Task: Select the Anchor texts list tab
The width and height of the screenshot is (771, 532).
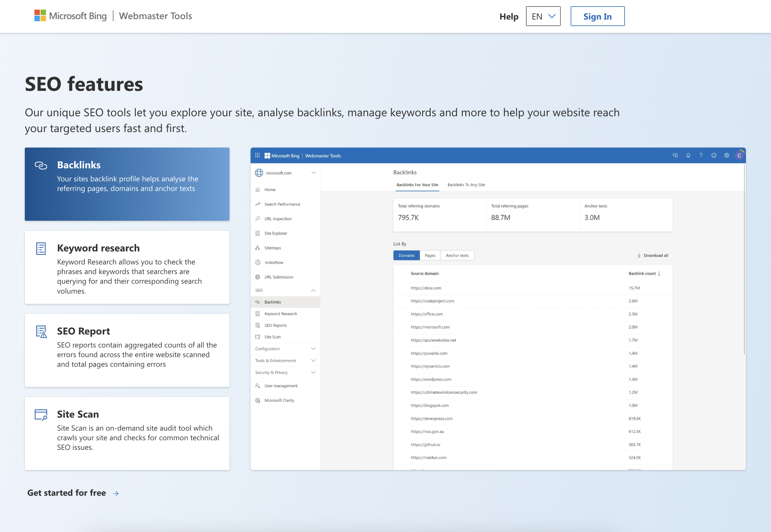Action: 457,255
